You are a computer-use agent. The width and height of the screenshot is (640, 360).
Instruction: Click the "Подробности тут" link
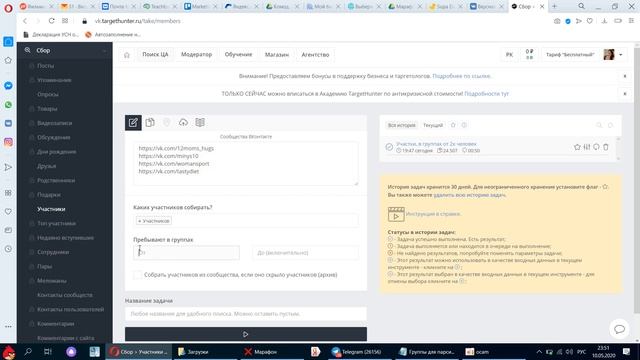pyautogui.click(x=487, y=93)
